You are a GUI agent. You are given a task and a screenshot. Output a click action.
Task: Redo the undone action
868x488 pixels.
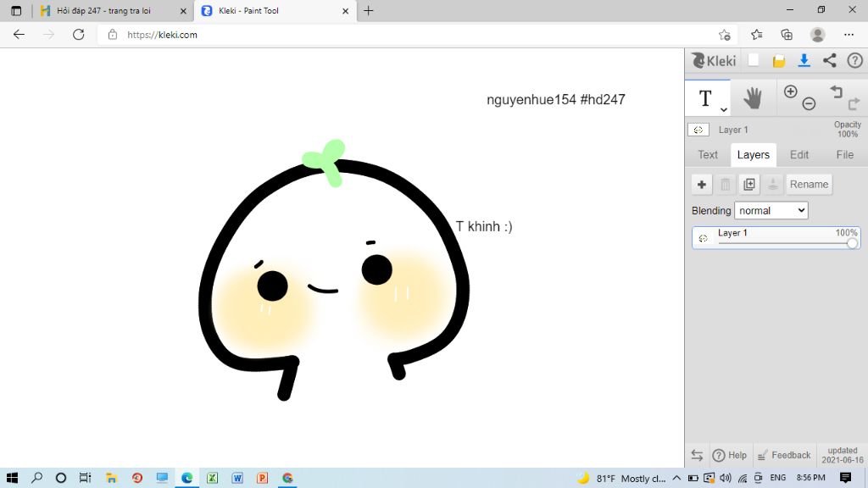(854, 103)
